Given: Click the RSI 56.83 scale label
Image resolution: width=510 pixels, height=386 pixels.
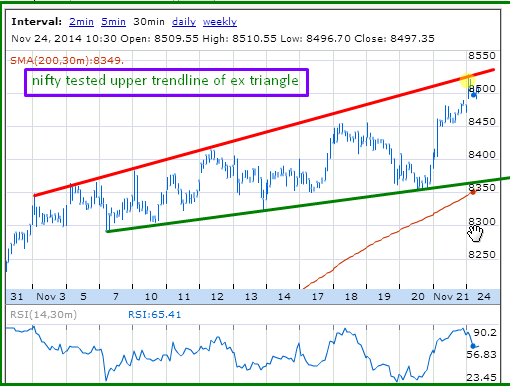Looking at the screenshot, I should pos(482,354).
